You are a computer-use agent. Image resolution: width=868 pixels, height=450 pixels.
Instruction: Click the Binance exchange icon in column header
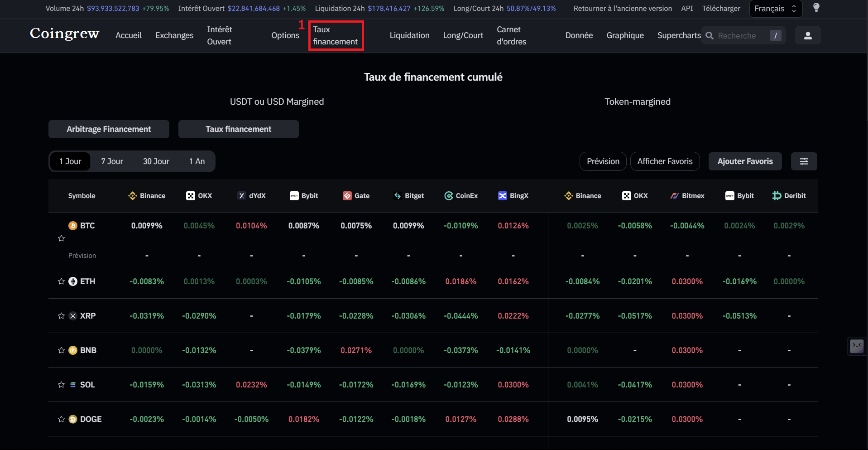pyautogui.click(x=132, y=196)
